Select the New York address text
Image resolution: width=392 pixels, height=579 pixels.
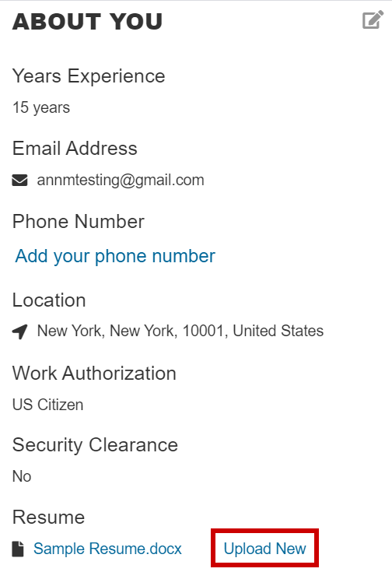[x=180, y=331]
